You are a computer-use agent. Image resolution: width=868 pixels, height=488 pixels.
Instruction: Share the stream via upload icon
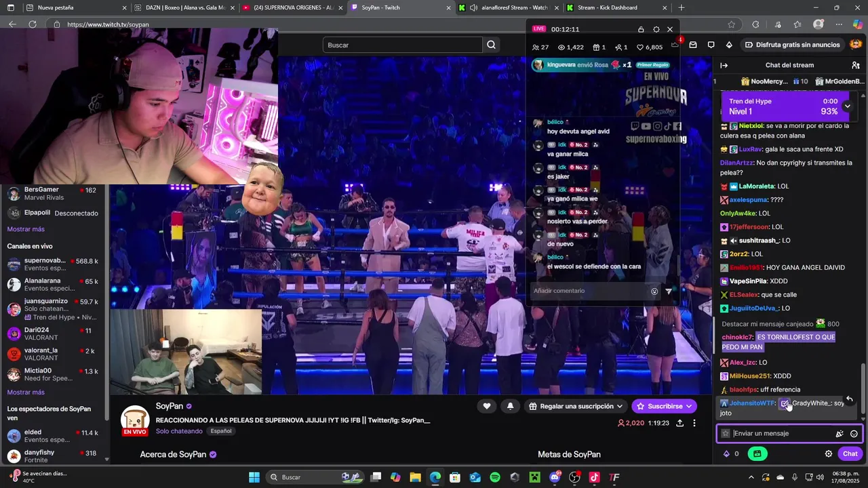tap(679, 423)
